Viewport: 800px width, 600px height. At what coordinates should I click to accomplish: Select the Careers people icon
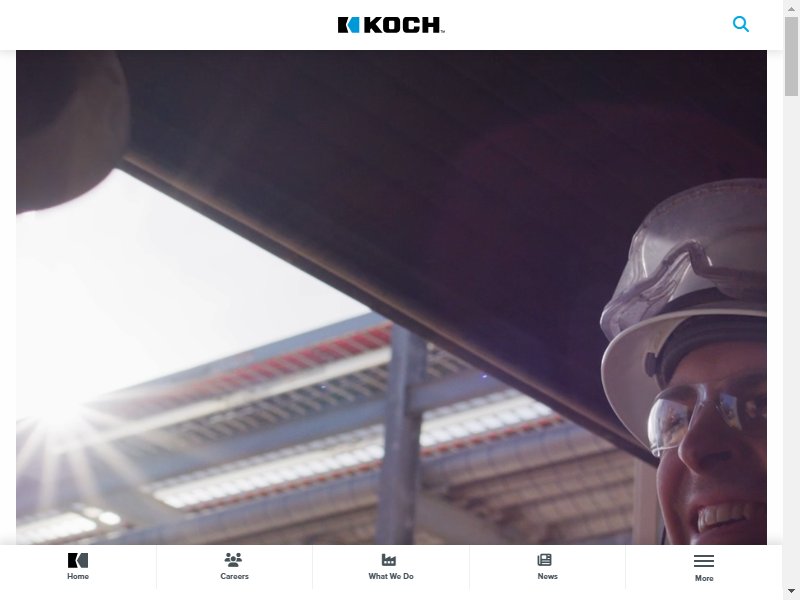[x=234, y=560]
